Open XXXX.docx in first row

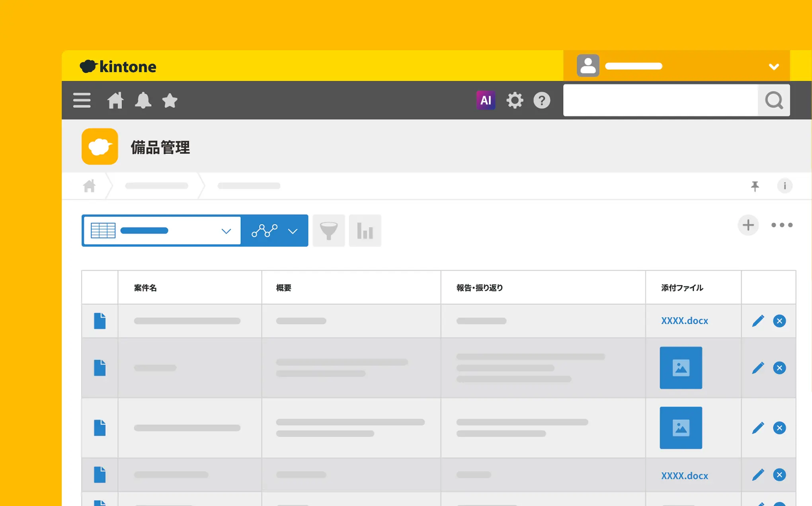(x=684, y=321)
